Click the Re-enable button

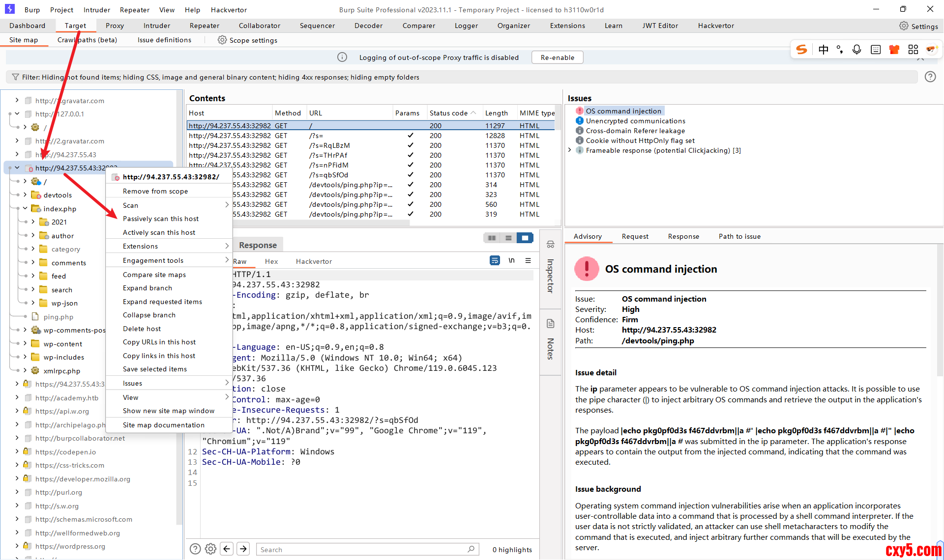click(x=557, y=57)
